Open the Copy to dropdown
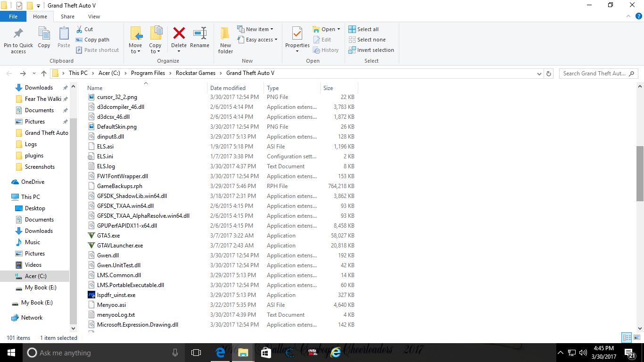Viewport: 644px width, 362px height. [x=155, y=49]
